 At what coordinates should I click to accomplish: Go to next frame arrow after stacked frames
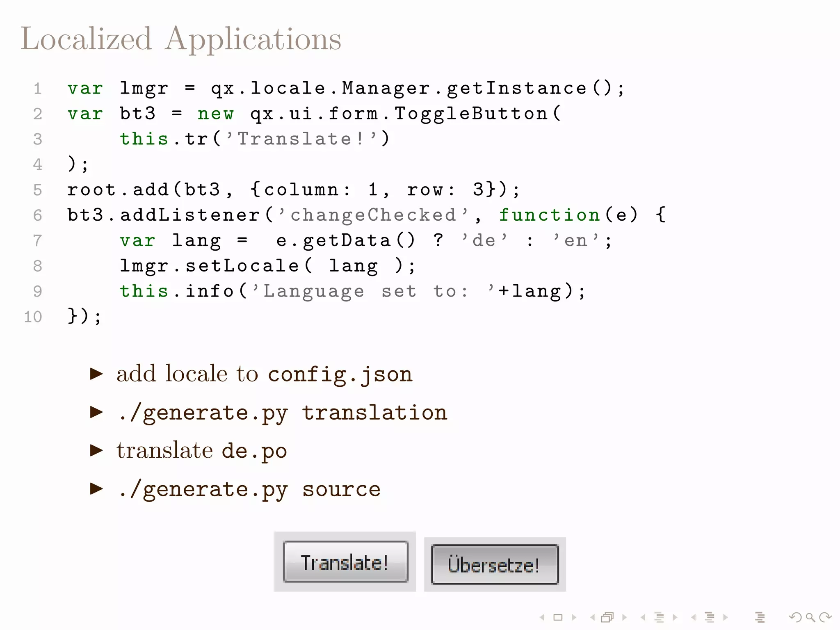tap(624, 617)
